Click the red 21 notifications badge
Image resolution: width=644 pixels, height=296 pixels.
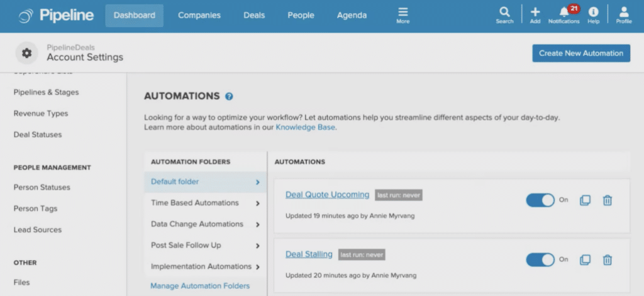click(574, 9)
